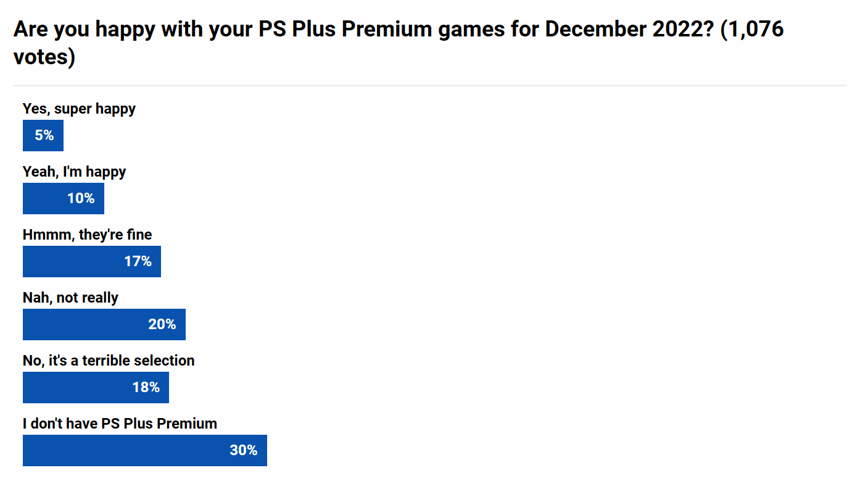Select the 'Yes, super happy' label

click(79, 109)
